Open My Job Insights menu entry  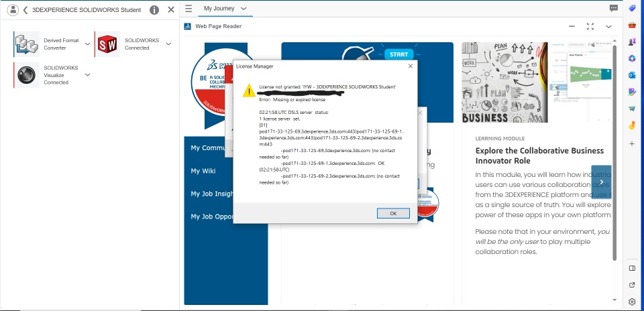tap(212, 194)
